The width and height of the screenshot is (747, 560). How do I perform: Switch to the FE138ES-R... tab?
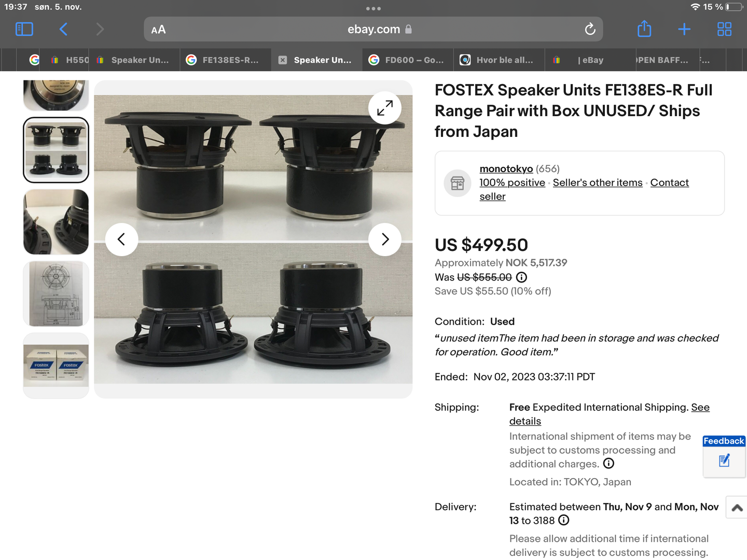[x=225, y=60]
